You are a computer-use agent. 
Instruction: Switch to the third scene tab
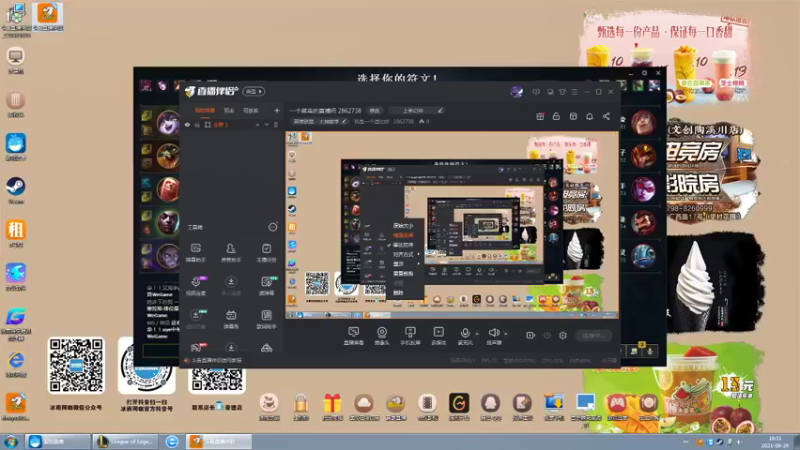[251, 110]
